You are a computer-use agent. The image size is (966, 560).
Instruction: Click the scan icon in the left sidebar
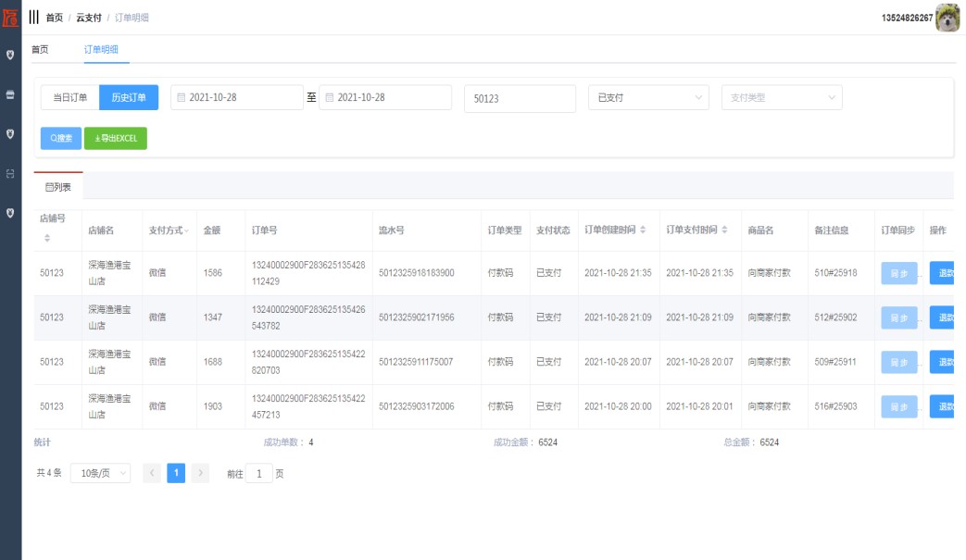point(10,173)
